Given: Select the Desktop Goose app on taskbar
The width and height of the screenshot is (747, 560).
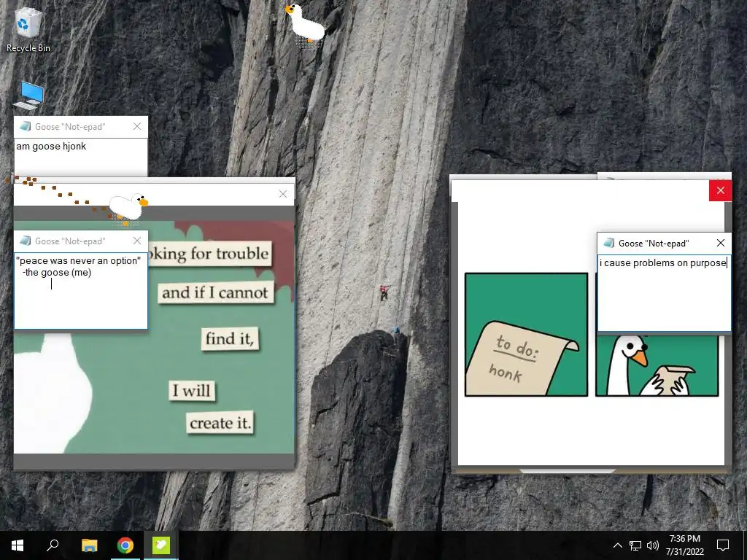Looking at the screenshot, I should coord(161,545).
